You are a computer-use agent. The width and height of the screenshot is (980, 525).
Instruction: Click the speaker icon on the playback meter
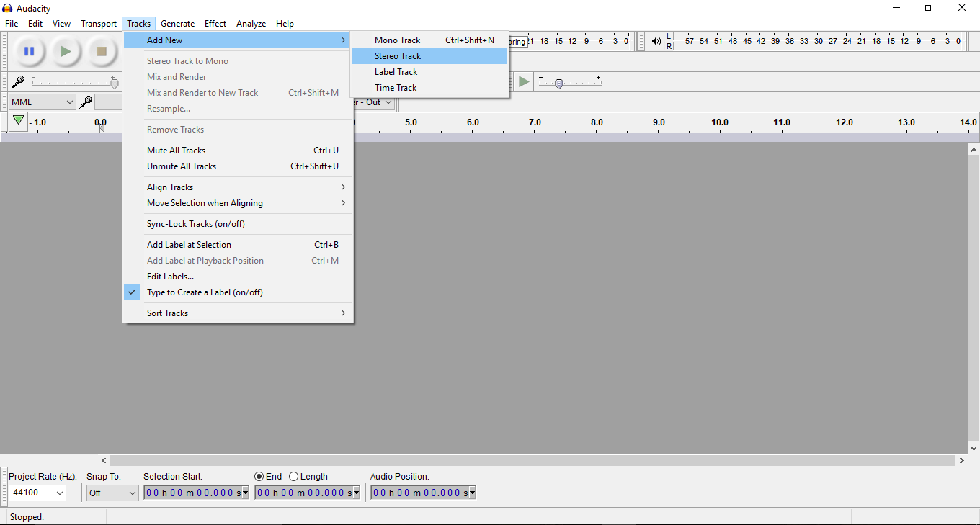tap(656, 41)
